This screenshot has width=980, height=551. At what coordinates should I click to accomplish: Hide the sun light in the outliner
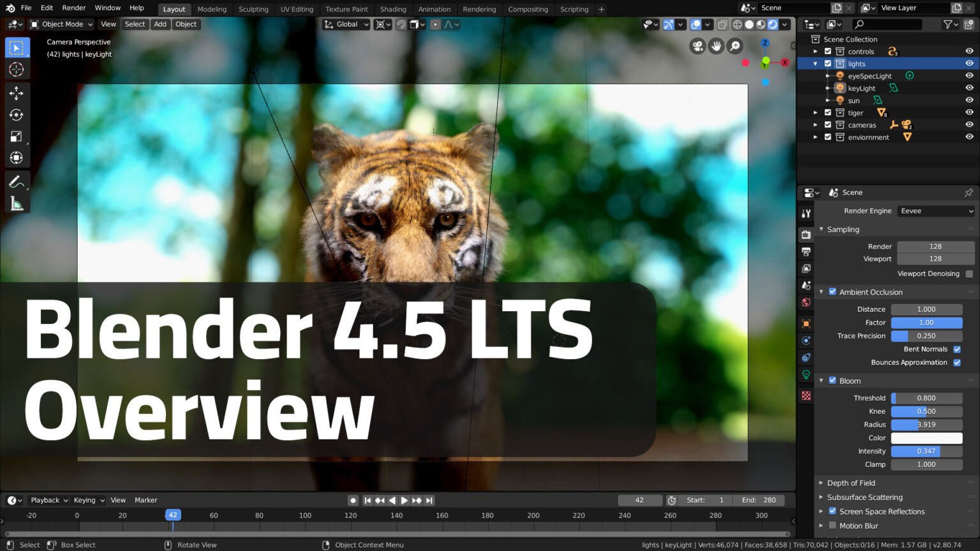pos(970,100)
